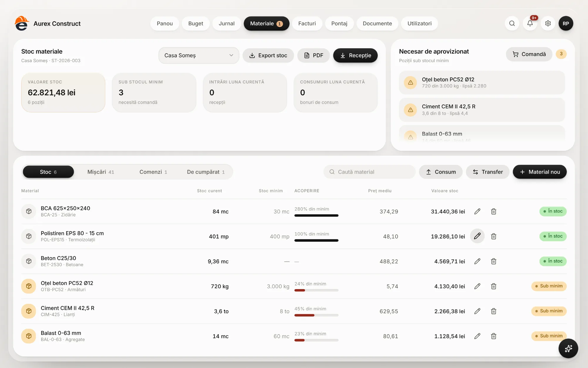Open the sparkle AI assistant floating button
This screenshot has height=368, width=588.
coord(568,348)
